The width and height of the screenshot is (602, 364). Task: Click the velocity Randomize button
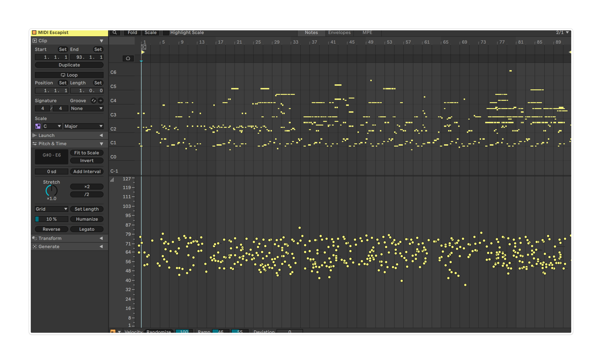(159, 331)
